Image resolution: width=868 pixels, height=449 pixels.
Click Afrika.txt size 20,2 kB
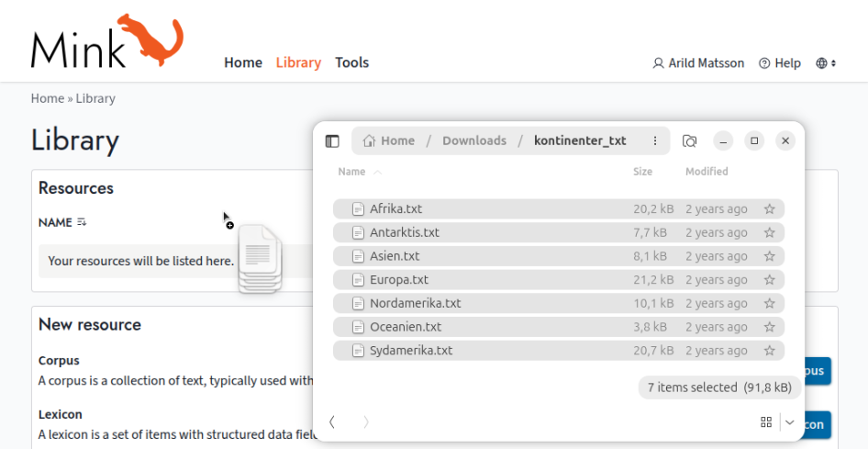coord(653,208)
